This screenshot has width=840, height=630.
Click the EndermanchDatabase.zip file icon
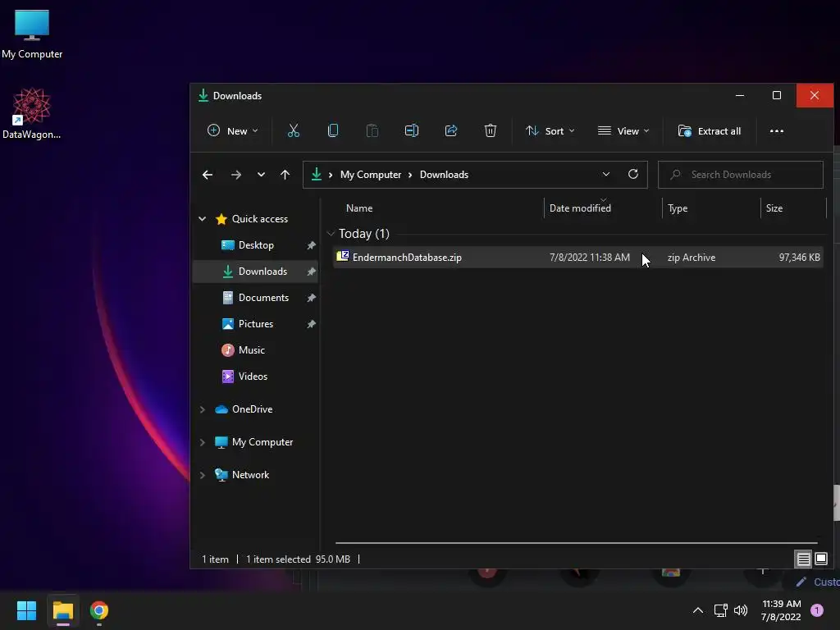[342, 257]
